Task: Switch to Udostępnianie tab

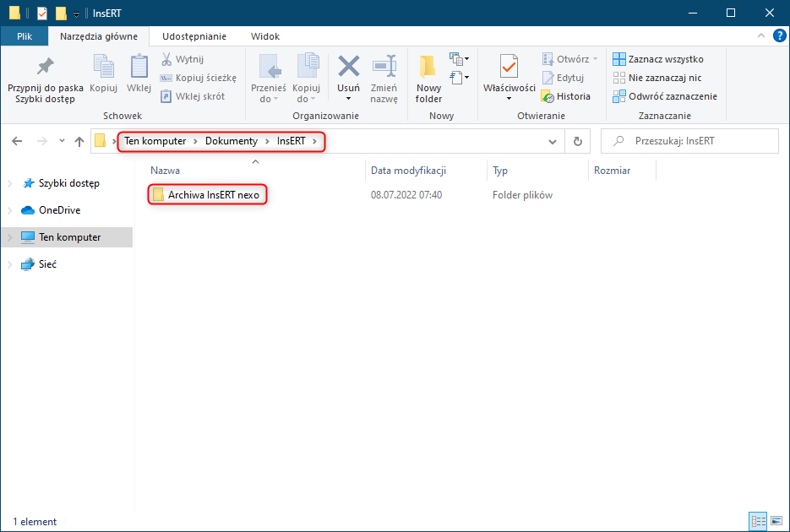Action: click(194, 36)
